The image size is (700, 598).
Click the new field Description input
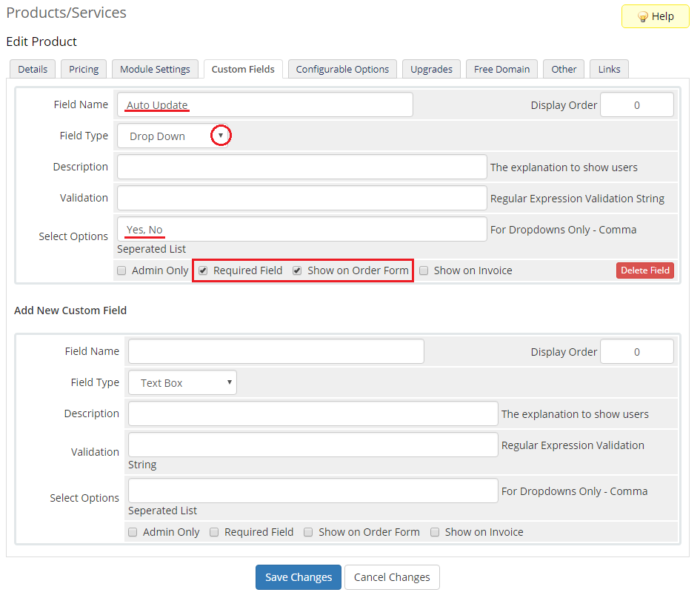(313, 413)
